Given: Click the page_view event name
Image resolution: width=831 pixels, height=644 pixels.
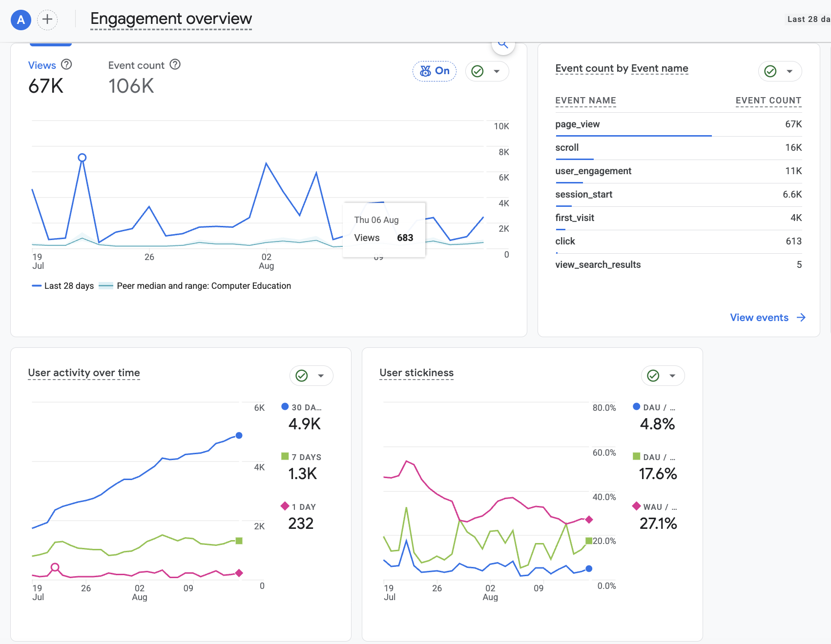Looking at the screenshot, I should tap(578, 124).
